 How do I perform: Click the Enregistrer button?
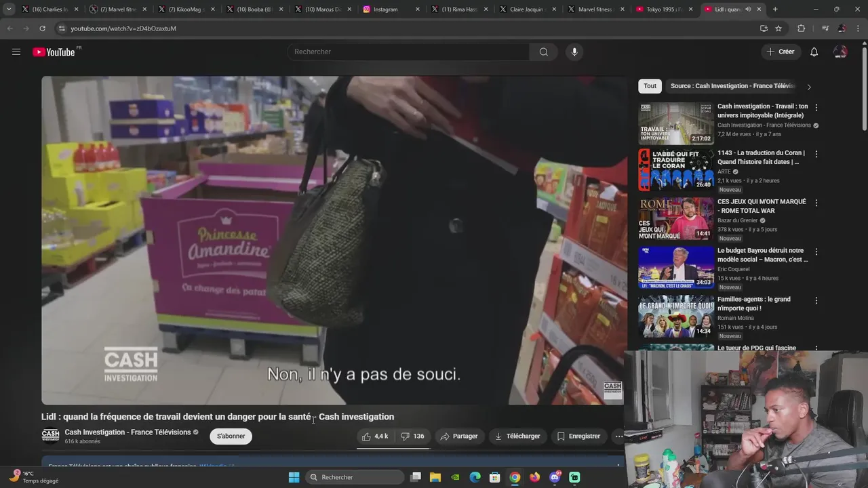coord(578,436)
